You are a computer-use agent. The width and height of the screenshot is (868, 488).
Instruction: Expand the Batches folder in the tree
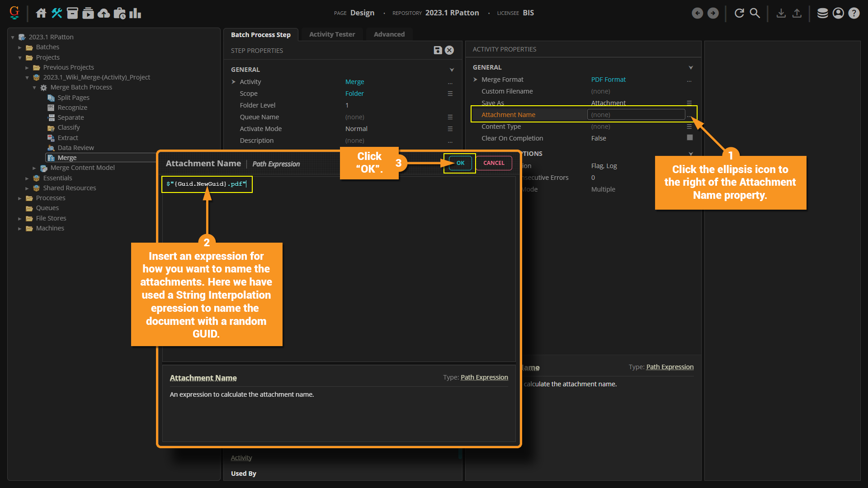click(x=20, y=47)
